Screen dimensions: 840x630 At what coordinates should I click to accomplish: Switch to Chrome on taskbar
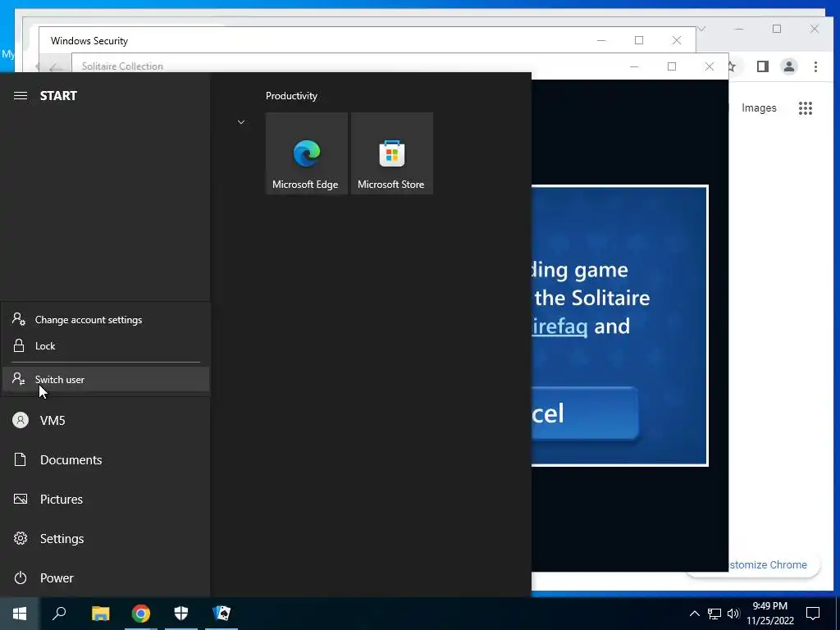click(x=141, y=614)
